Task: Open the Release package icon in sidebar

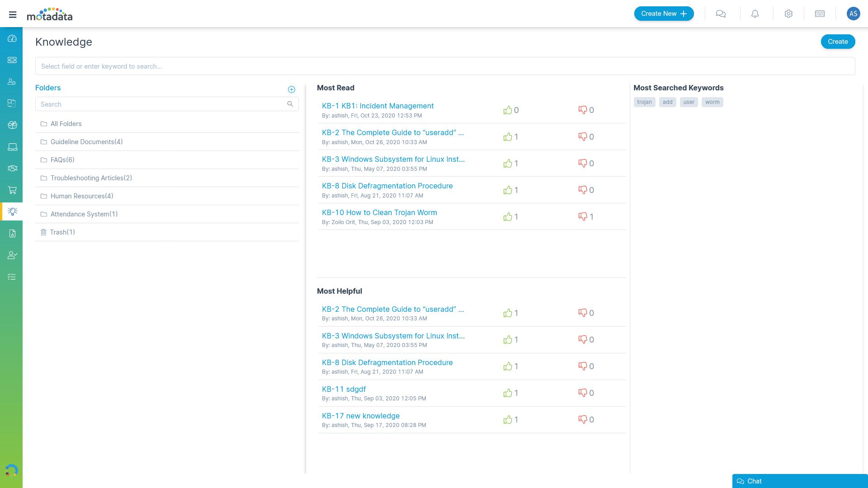Action: point(11,125)
